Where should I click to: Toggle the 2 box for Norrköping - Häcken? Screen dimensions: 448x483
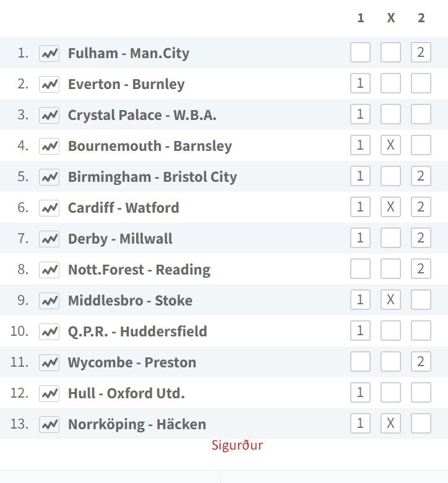421,423
